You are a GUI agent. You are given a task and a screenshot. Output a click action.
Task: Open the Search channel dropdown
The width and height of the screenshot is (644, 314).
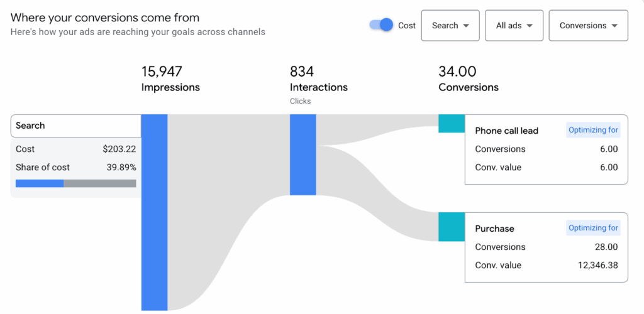coord(450,26)
